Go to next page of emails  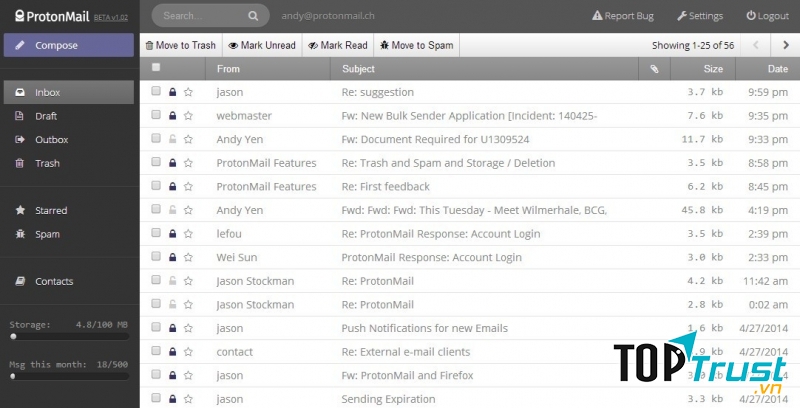click(x=786, y=45)
